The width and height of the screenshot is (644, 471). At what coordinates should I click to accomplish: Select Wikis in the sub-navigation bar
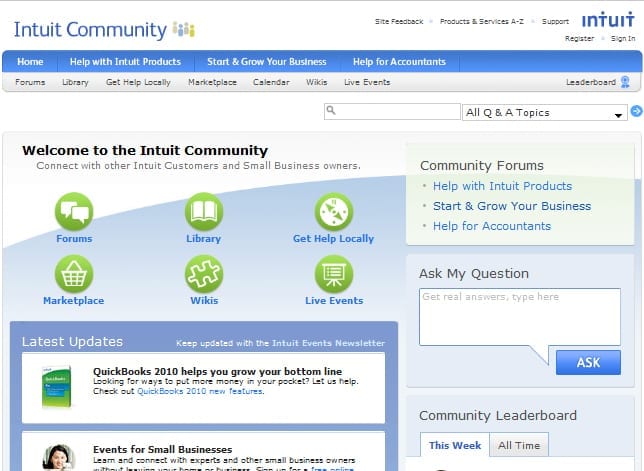[317, 82]
